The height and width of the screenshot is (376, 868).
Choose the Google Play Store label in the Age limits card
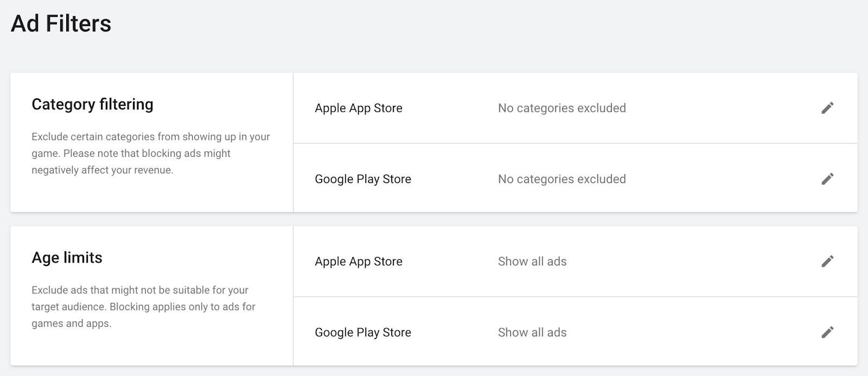click(363, 333)
